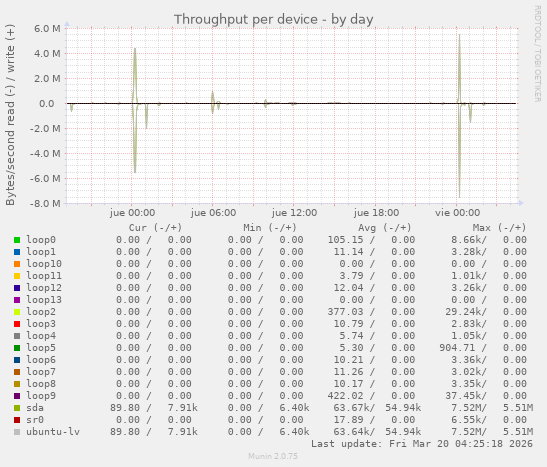Click the loop11 yellow legend swatch
The width and height of the screenshot is (547, 467).
(17, 276)
